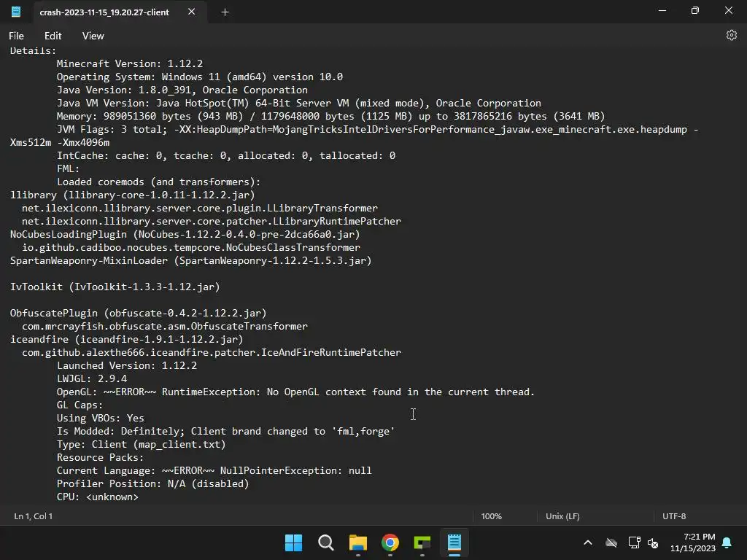Click the OneDrive cloud tray icon

click(x=611, y=542)
